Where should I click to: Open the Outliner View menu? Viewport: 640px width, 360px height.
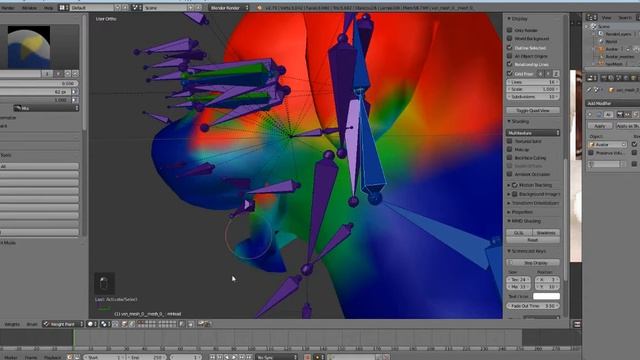607,18
